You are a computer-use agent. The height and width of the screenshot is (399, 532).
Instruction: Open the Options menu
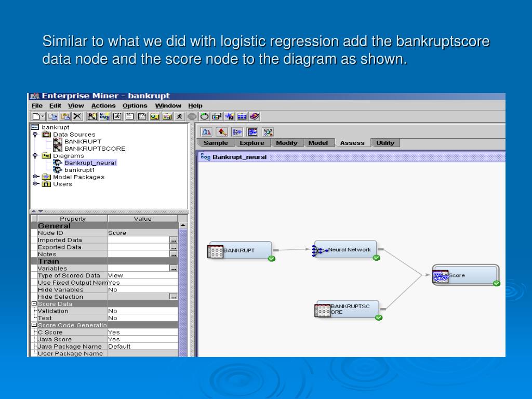click(135, 105)
